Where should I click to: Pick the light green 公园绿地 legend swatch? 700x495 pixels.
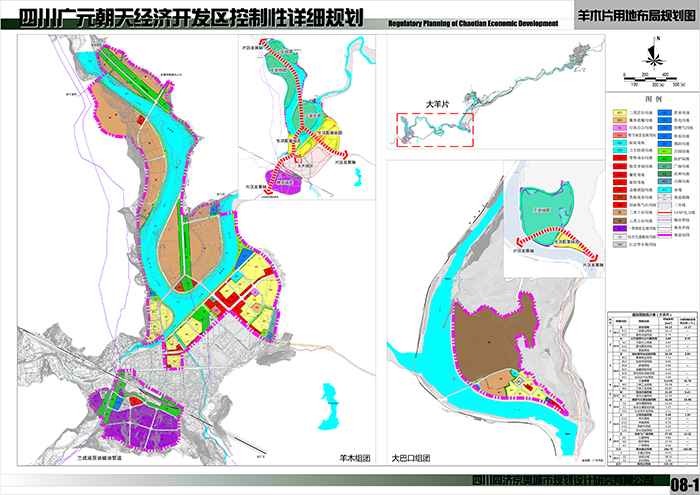665,151
